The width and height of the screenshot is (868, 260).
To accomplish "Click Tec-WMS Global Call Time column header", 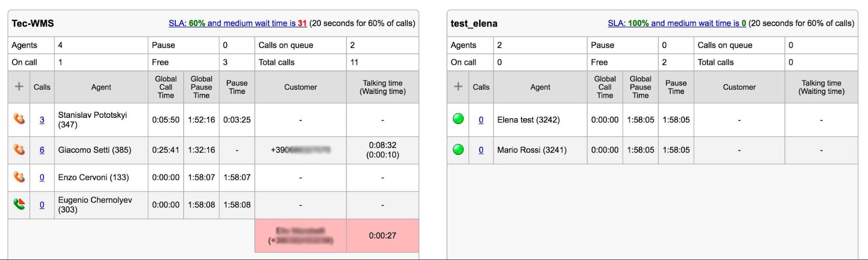I will (x=166, y=87).
